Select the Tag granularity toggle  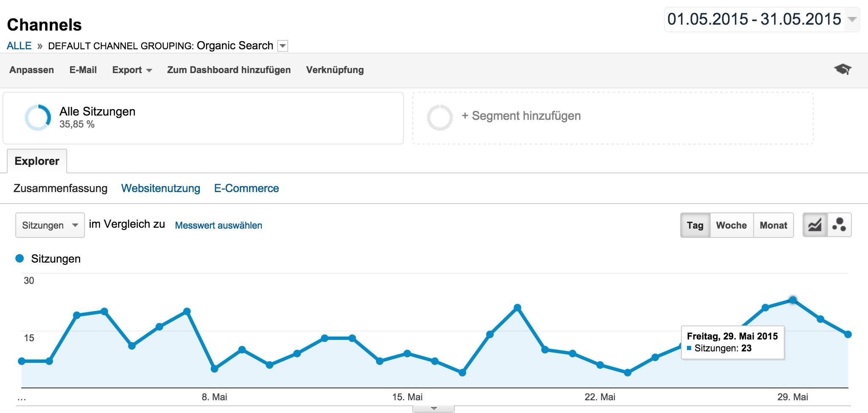[x=695, y=225]
